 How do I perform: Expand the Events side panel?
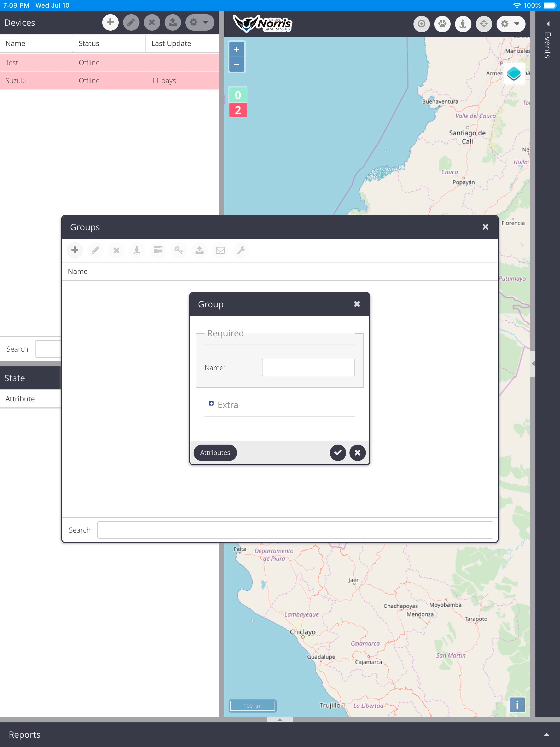tap(548, 24)
